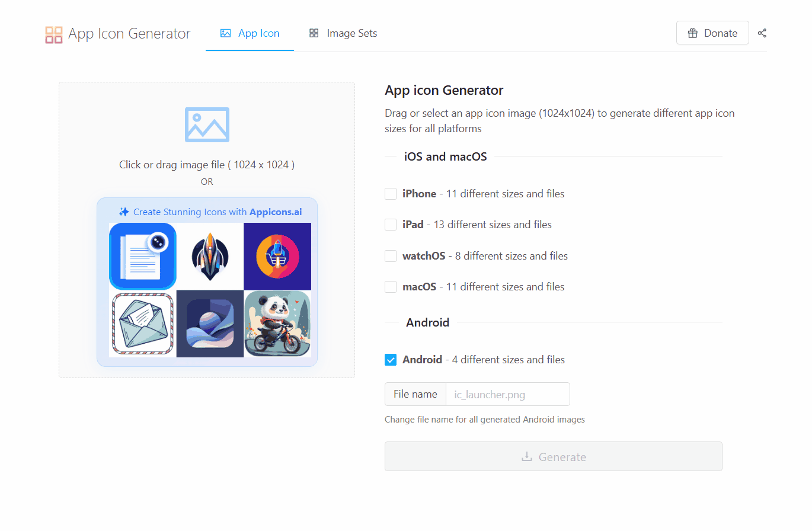
Task: Select the purple planet waves sample icon
Action: coord(210,324)
